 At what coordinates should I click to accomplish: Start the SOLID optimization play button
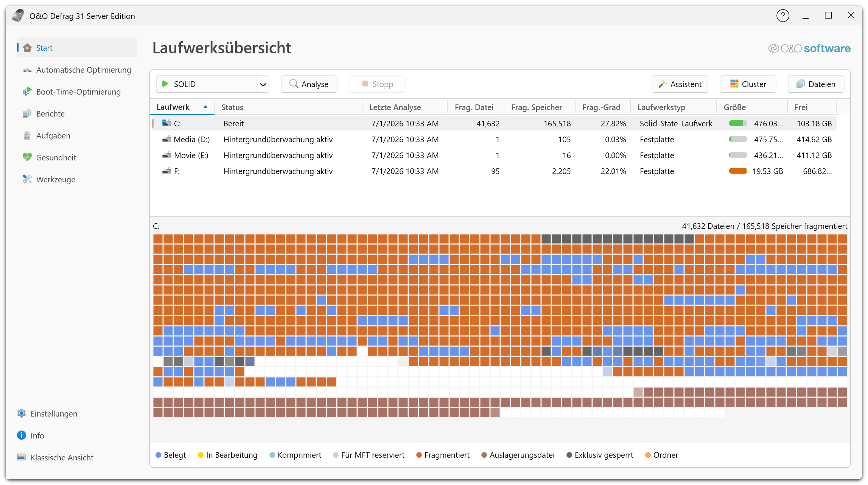(x=165, y=84)
